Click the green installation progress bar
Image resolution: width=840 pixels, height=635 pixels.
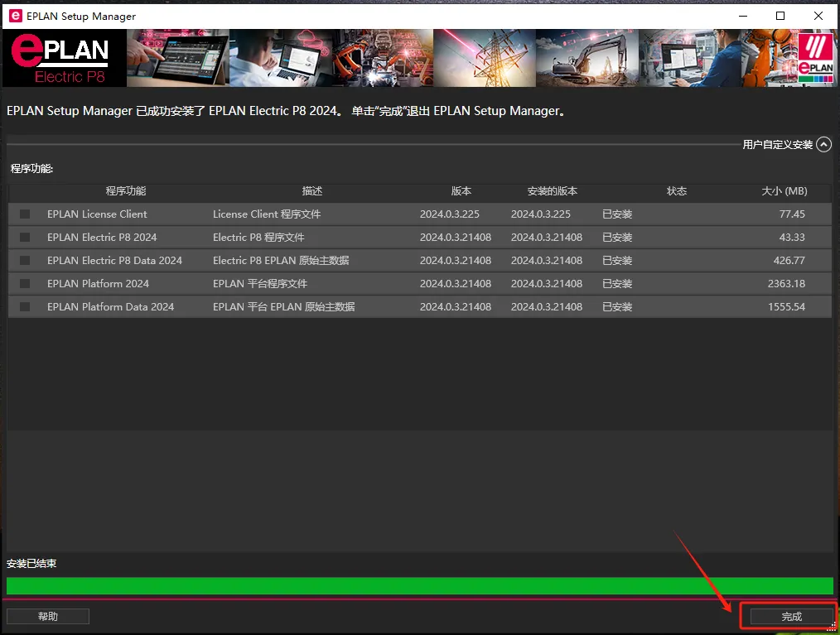[x=420, y=586]
